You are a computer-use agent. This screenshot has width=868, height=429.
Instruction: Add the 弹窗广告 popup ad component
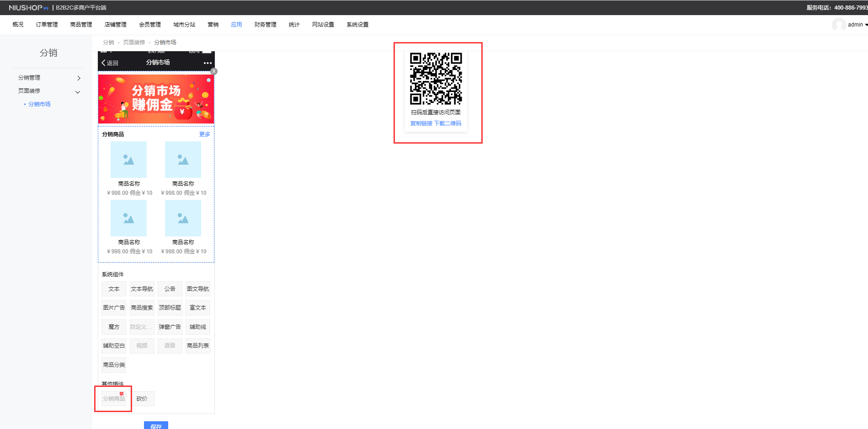coord(170,327)
